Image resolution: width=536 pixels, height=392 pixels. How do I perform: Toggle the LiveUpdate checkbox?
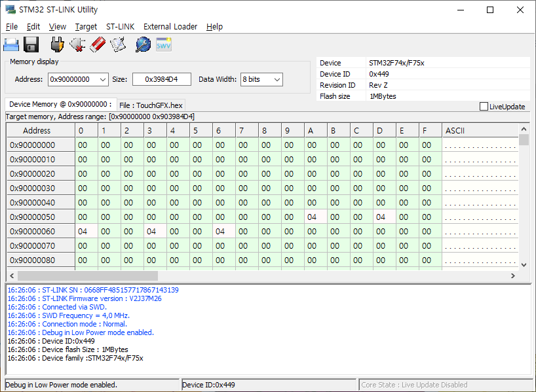tap(484, 107)
